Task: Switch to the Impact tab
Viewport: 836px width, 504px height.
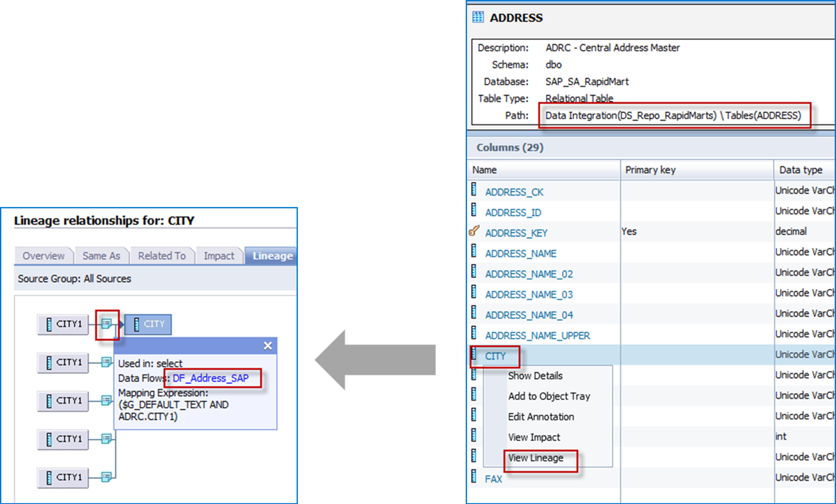Action: coord(219,255)
